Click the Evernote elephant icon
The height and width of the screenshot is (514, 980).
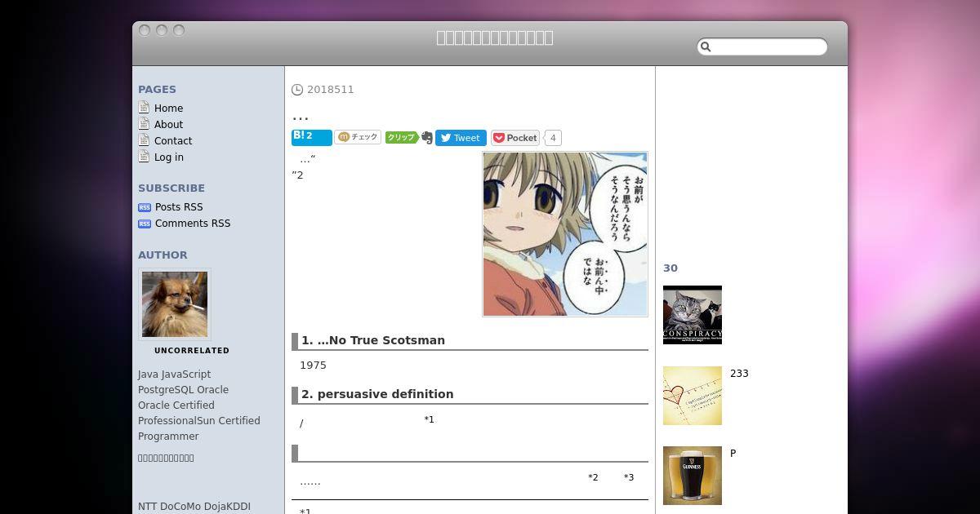[426, 138]
